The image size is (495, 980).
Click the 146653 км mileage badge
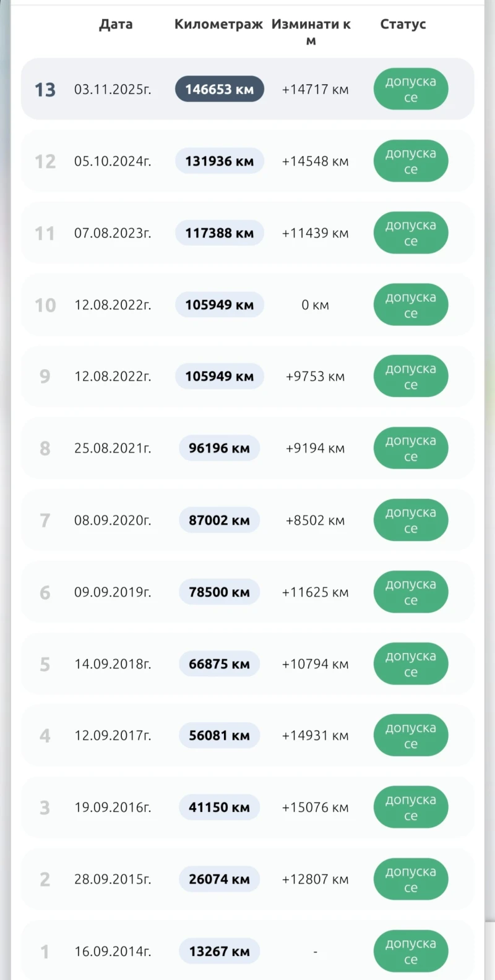tap(219, 89)
